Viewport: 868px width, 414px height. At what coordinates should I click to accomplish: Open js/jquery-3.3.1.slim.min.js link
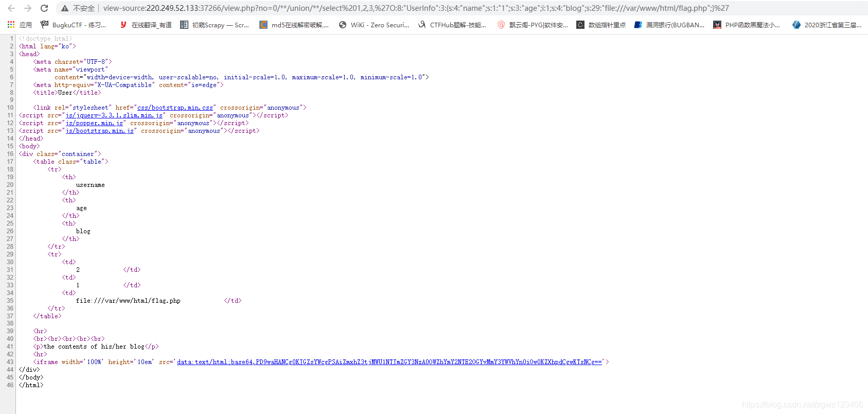[x=114, y=115]
